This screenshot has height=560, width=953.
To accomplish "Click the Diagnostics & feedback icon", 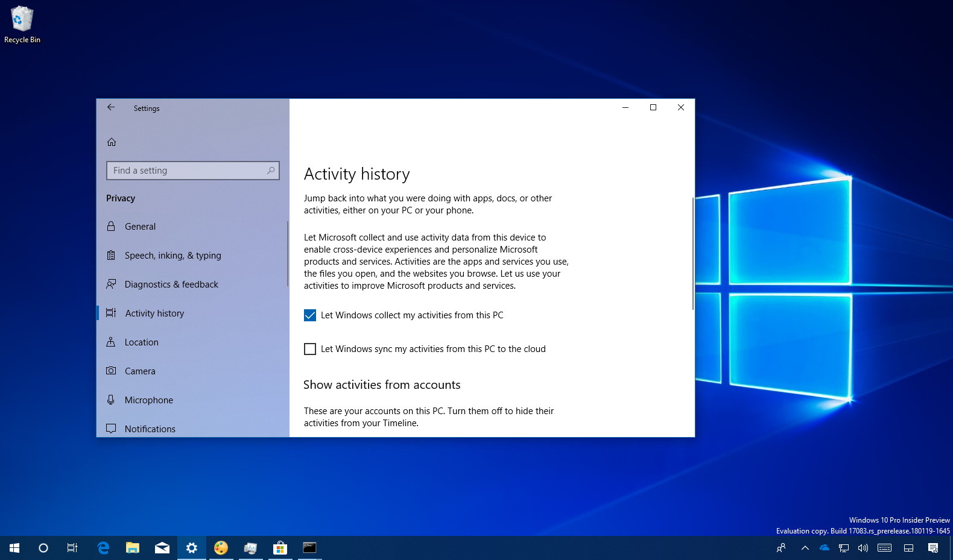I will (111, 284).
